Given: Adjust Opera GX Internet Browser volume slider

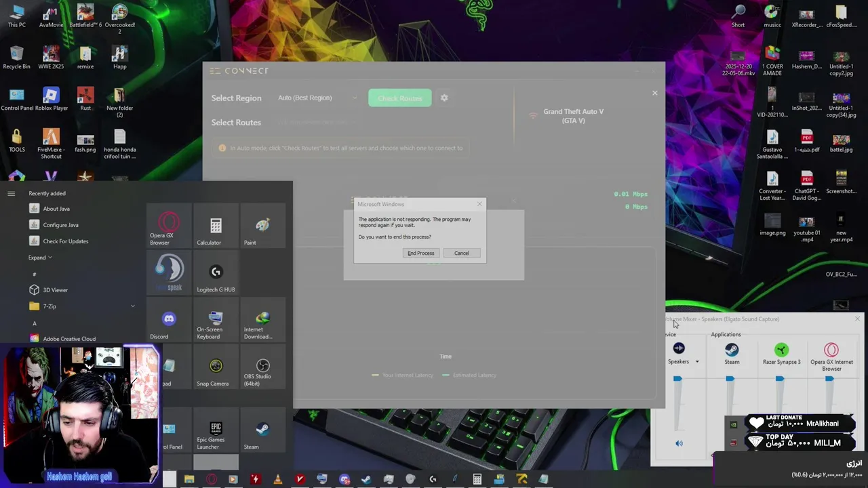Looking at the screenshot, I should pos(829,379).
